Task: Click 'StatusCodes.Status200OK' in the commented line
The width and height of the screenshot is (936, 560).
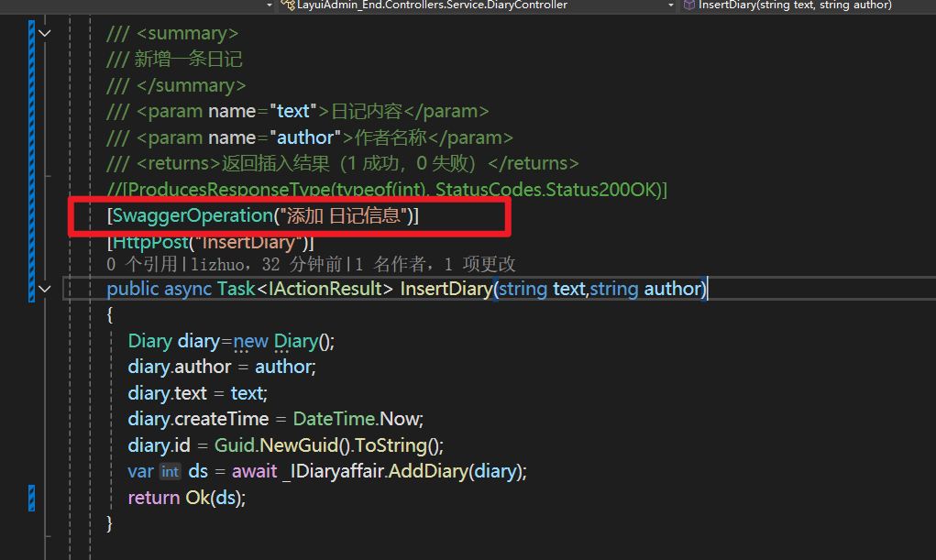Action: click(x=545, y=190)
